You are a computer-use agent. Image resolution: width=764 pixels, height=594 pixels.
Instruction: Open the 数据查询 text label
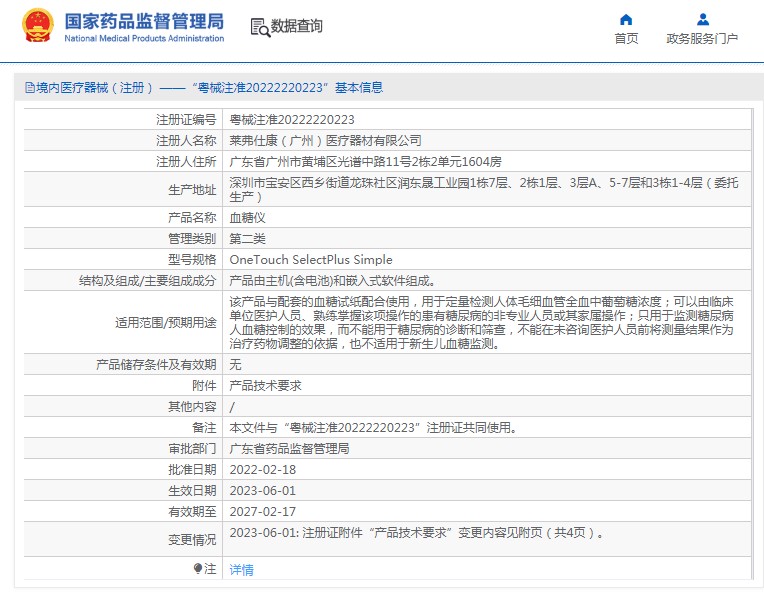point(297,27)
